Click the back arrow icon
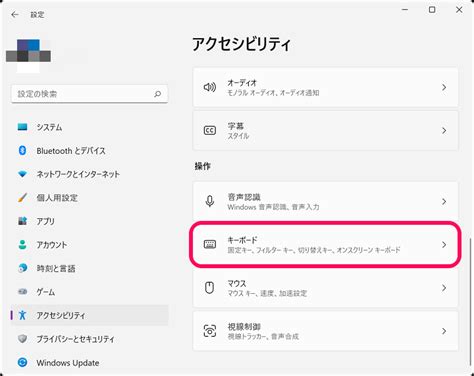Viewport: 474px width, 376px height. click(x=15, y=14)
